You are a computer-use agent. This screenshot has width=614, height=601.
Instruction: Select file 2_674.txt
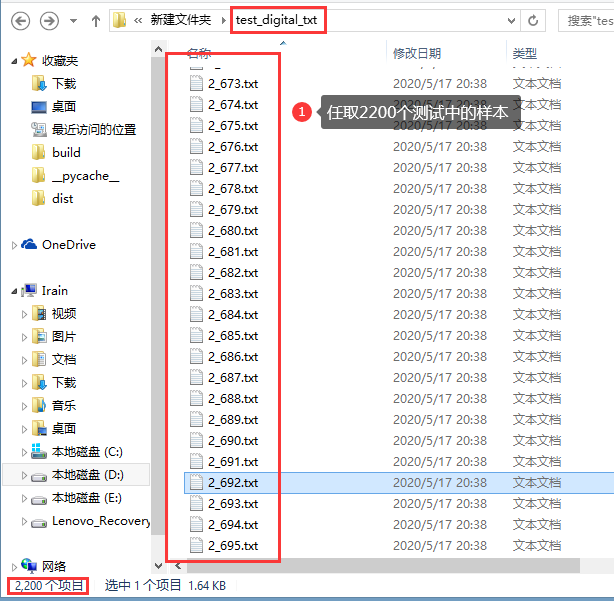[x=233, y=105]
